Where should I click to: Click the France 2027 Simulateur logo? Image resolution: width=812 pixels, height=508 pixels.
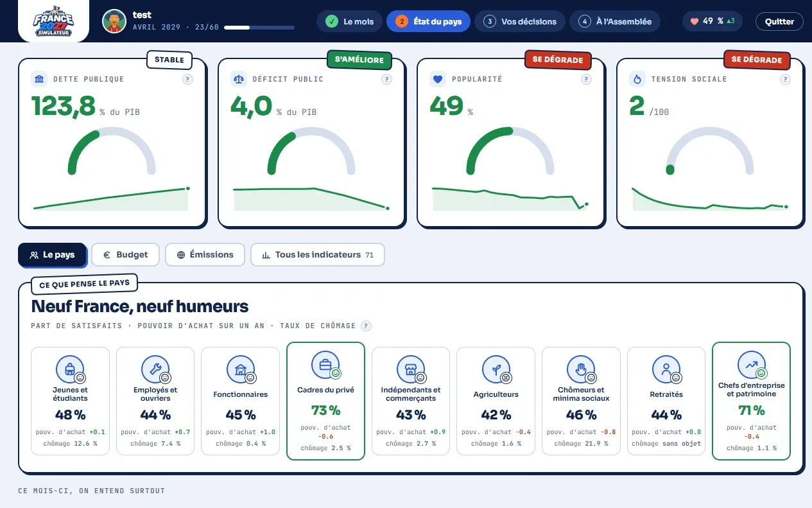click(54, 21)
